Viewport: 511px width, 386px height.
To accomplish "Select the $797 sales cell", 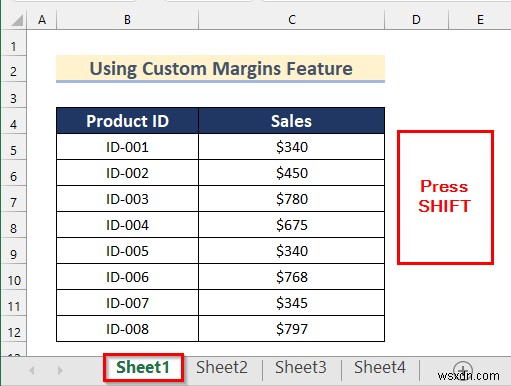I will [x=292, y=329].
